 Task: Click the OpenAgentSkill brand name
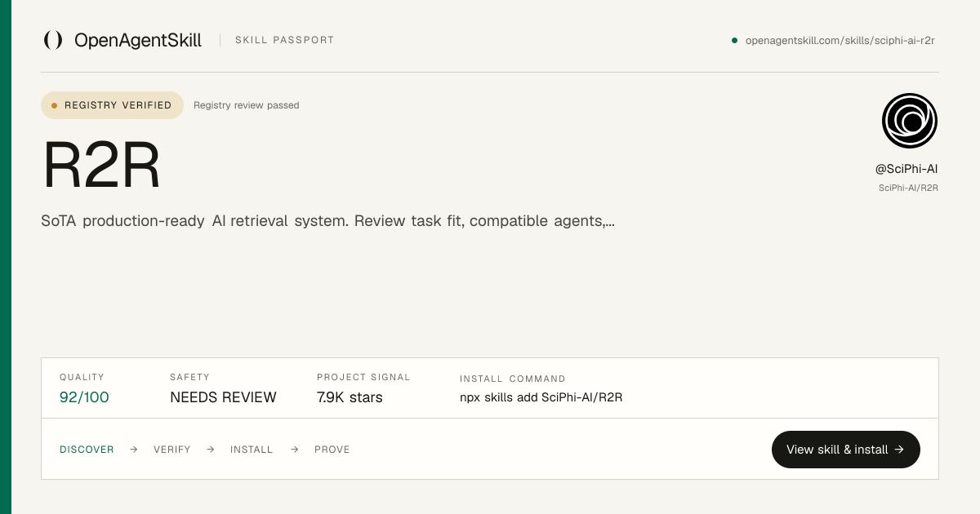138,40
